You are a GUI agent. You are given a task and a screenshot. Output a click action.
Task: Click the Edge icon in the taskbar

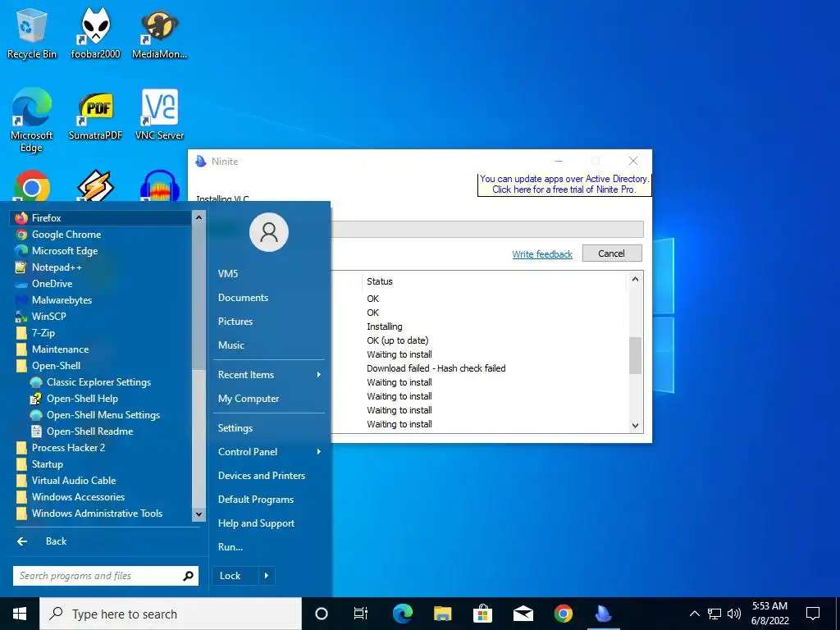[x=402, y=614]
